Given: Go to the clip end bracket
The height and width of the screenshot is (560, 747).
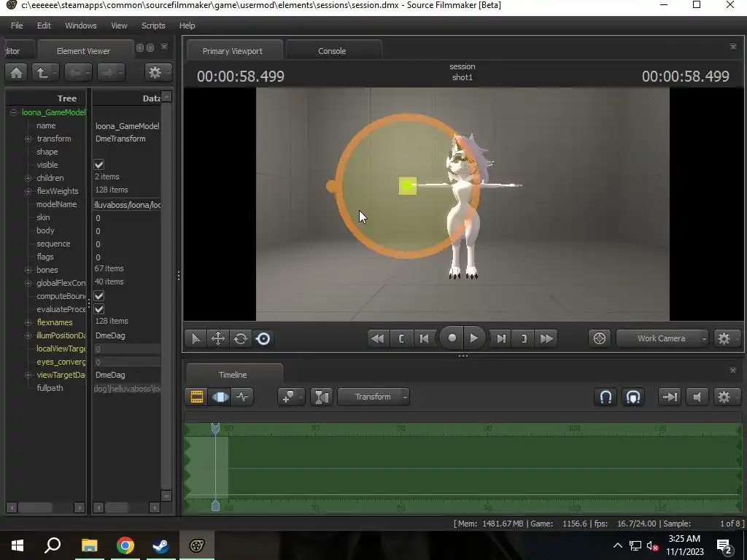Looking at the screenshot, I should point(524,338).
